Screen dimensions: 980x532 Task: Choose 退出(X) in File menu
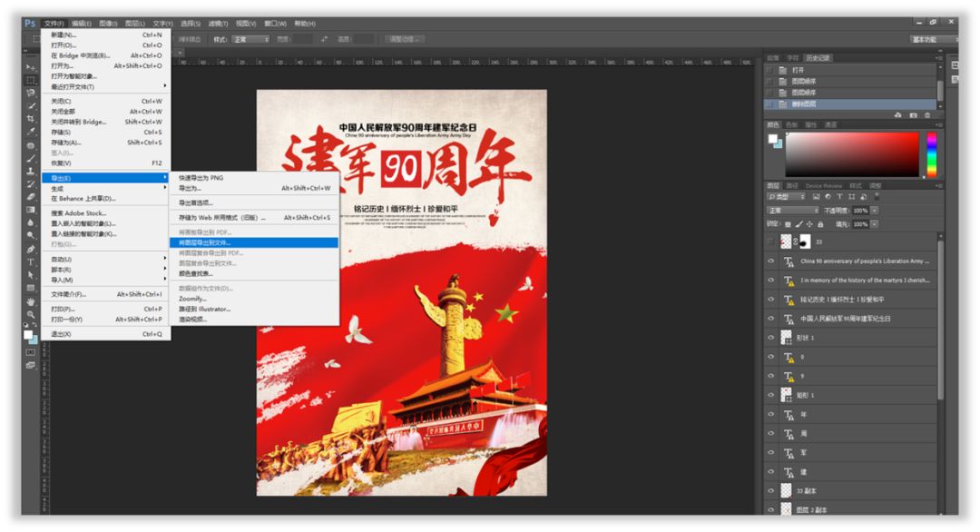[x=105, y=334]
